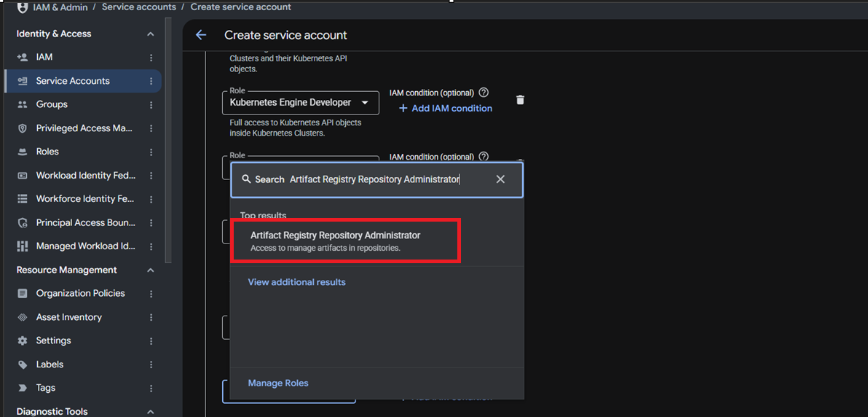Click the Top results heading text
The height and width of the screenshot is (417, 868).
(263, 214)
